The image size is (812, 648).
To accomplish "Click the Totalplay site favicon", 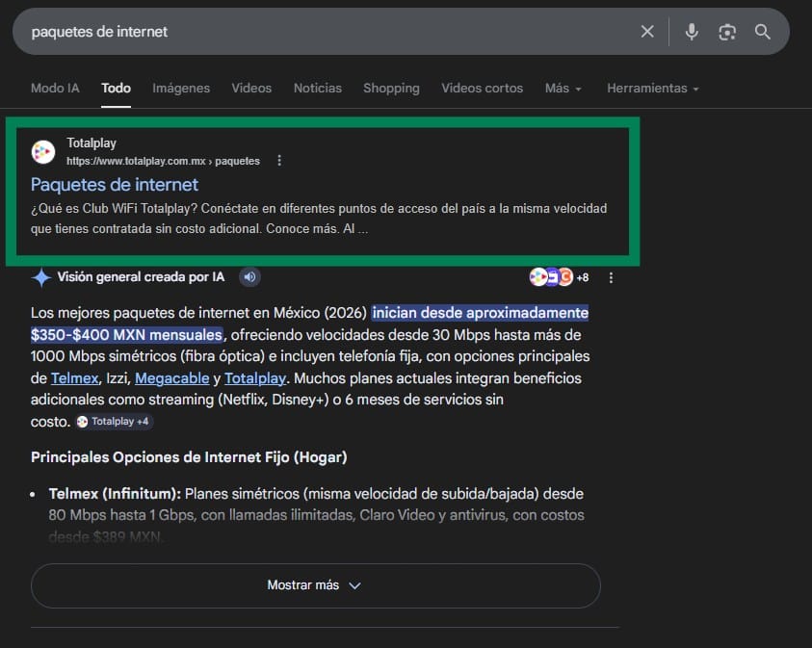I will tap(43, 152).
